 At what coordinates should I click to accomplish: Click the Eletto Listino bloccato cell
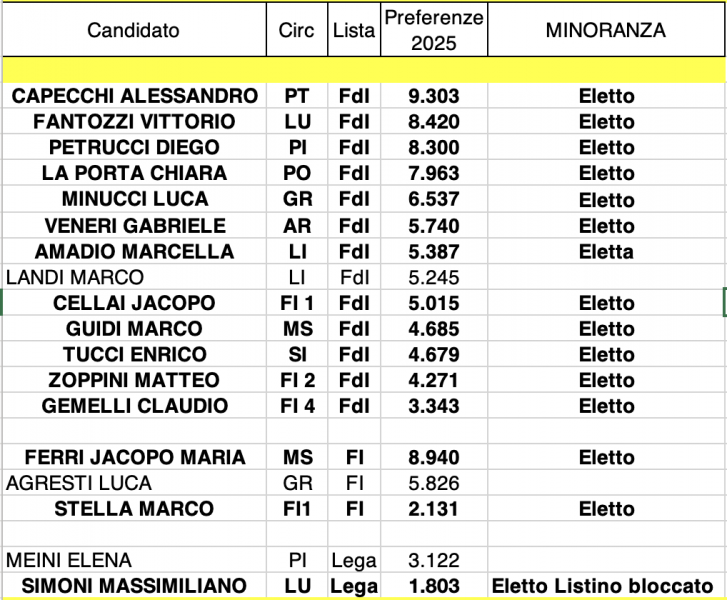pos(605,586)
